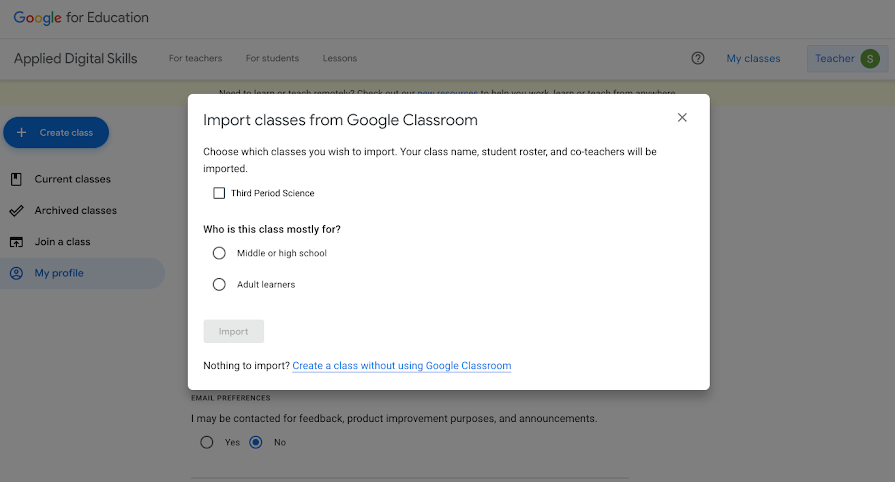The image size is (895, 482).
Task: Open the Lessons nav item
Action: click(340, 58)
